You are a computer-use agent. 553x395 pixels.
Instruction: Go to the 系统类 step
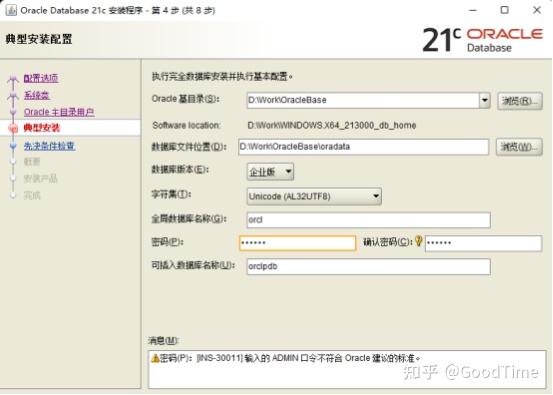point(37,95)
